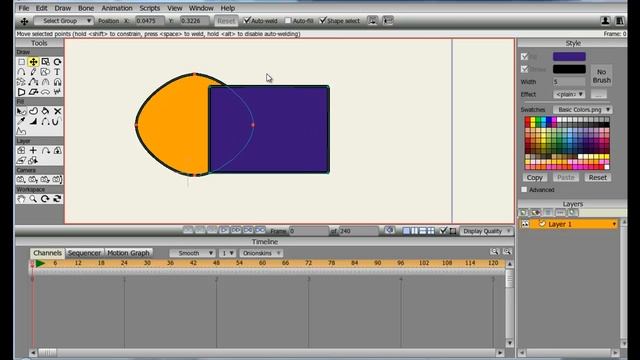
Task: Select the Create Shape tool
Action: [33, 111]
